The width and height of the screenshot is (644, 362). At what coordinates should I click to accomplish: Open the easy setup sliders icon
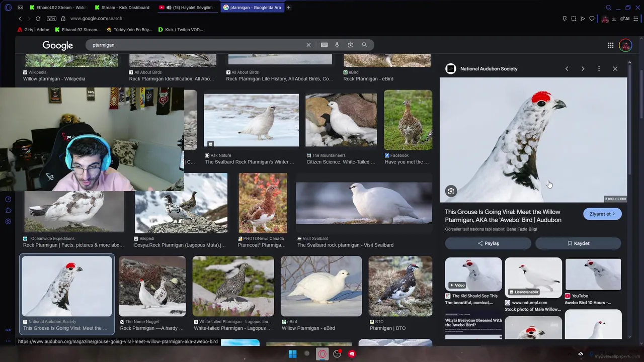pyautogui.click(x=636, y=19)
